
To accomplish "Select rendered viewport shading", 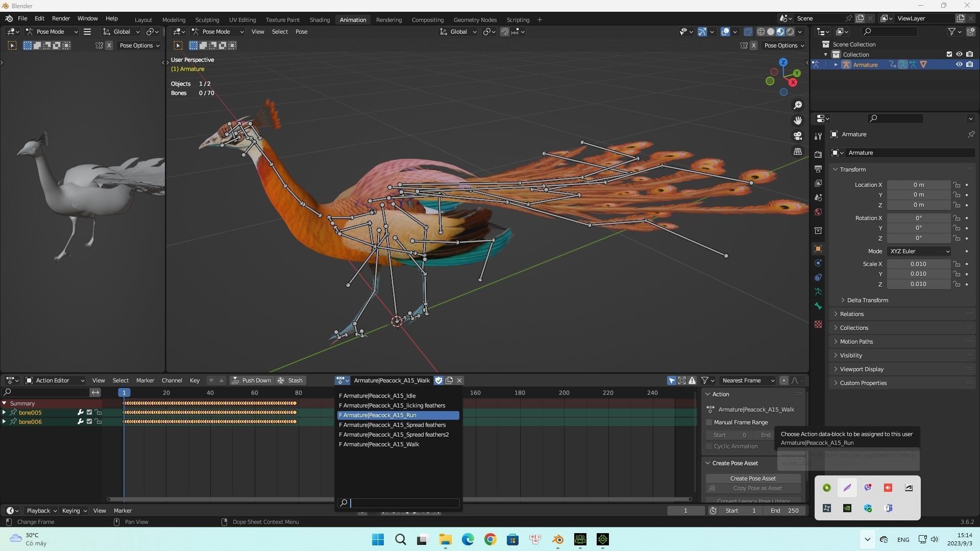I will pos(790,32).
